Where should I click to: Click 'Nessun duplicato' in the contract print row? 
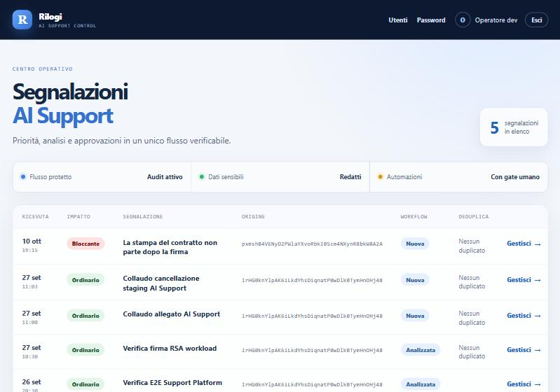pyautogui.click(x=472, y=246)
